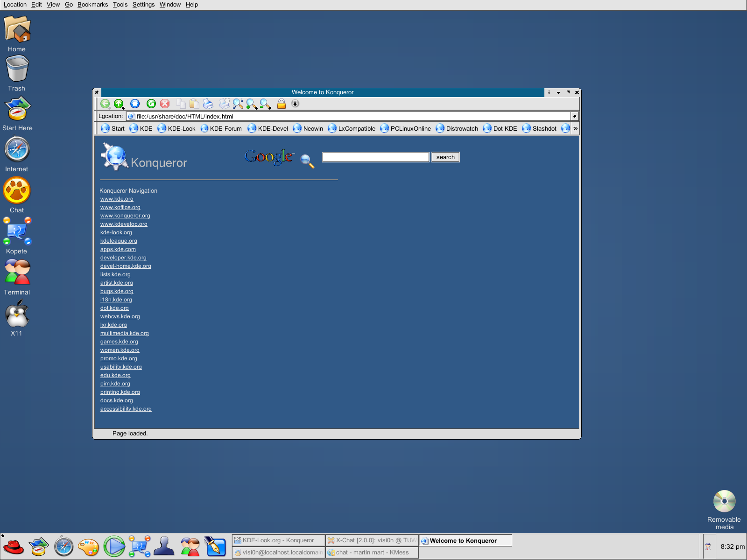Screen dimensions: 747x560
Task: Open the PCLinuxOnline bookmark
Action: point(406,128)
